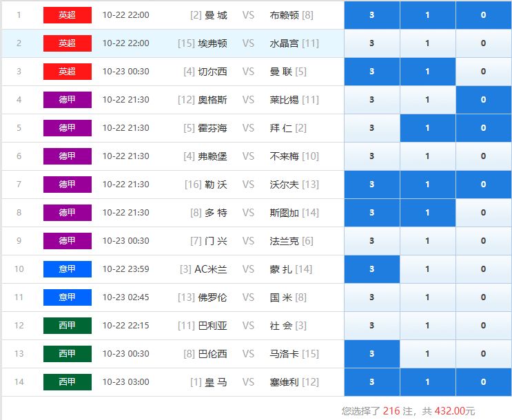
Task: Select result 1 for 门兴 vs 法兰克
Action: (428, 241)
